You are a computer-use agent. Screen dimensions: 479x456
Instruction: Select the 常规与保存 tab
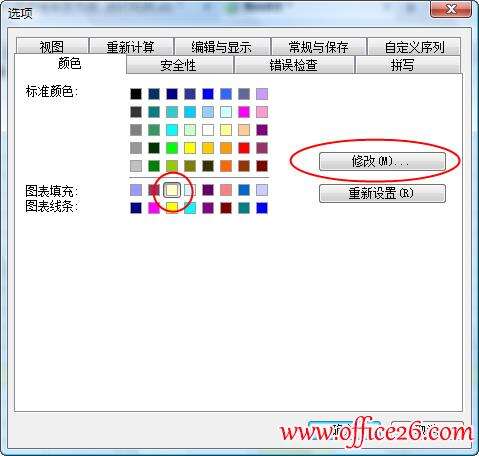point(319,46)
